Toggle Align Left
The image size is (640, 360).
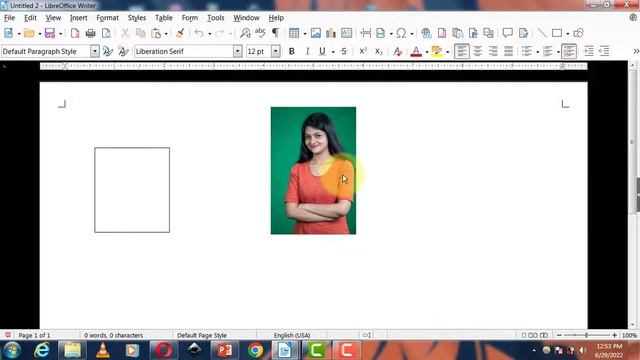(x=462, y=51)
